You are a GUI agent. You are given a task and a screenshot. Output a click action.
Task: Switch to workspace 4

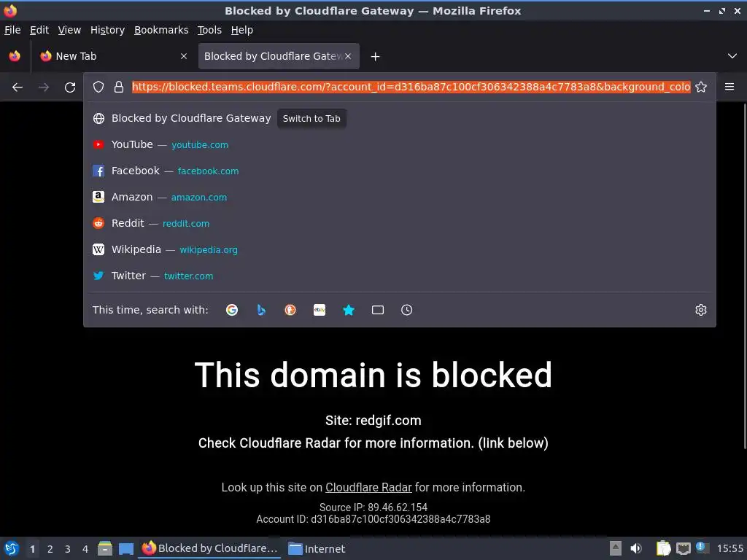(85, 549)
